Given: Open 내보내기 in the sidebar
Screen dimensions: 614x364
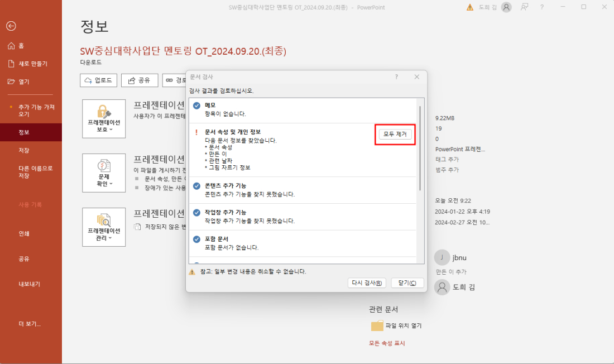Looking at the screenshot, I should pos(29,284).
